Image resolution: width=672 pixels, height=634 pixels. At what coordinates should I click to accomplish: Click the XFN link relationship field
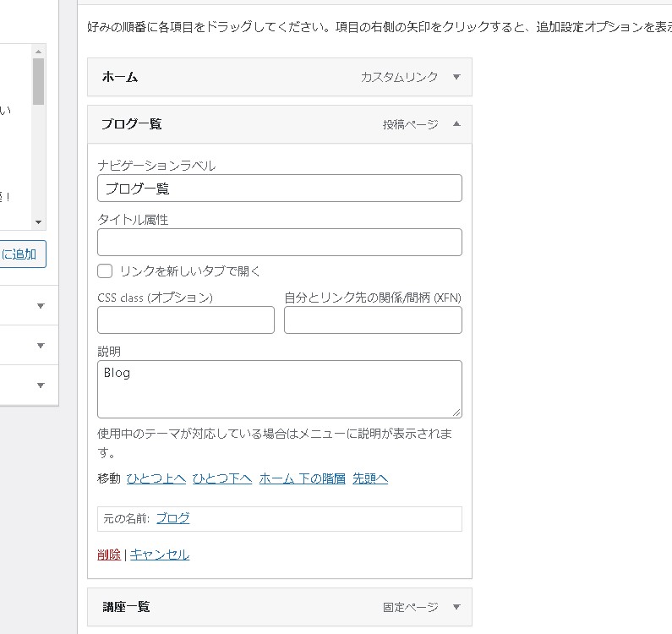(373, 320)
